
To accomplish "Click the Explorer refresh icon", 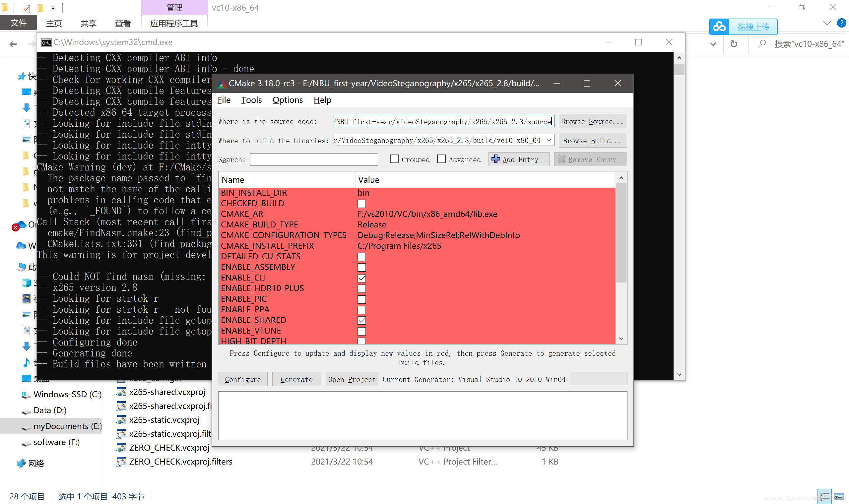I will pos(734,44).
